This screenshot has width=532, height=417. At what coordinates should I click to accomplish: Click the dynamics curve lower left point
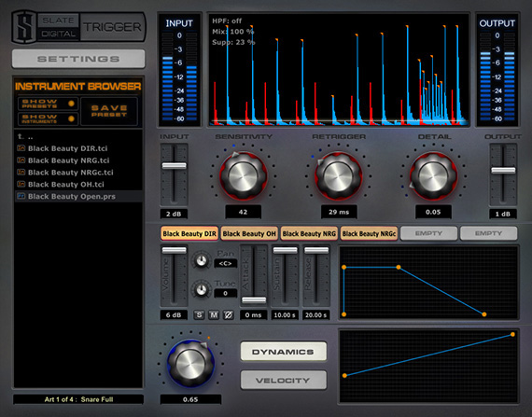coord(344,376)
